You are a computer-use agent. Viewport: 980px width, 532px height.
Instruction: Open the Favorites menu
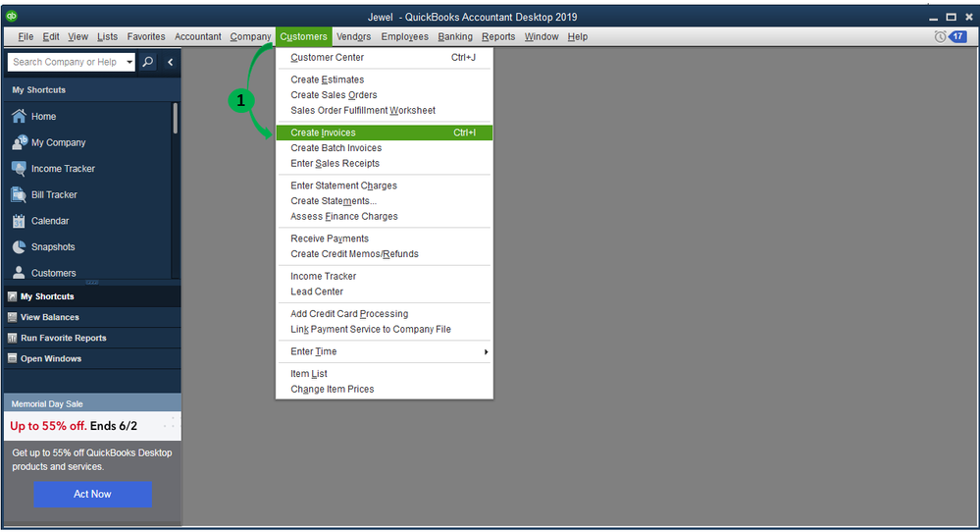click(x=146, y=37)
